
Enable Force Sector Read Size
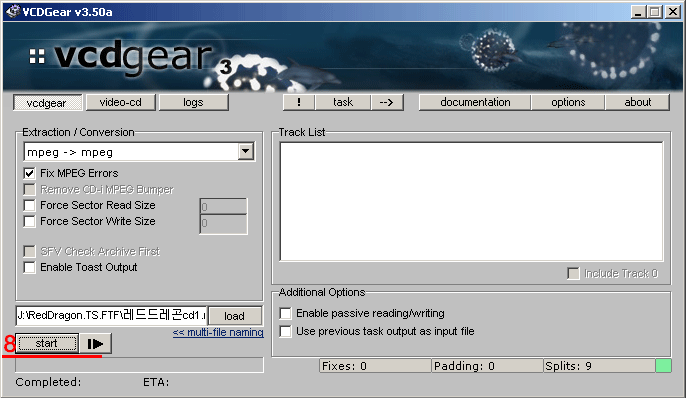(30, 205)
